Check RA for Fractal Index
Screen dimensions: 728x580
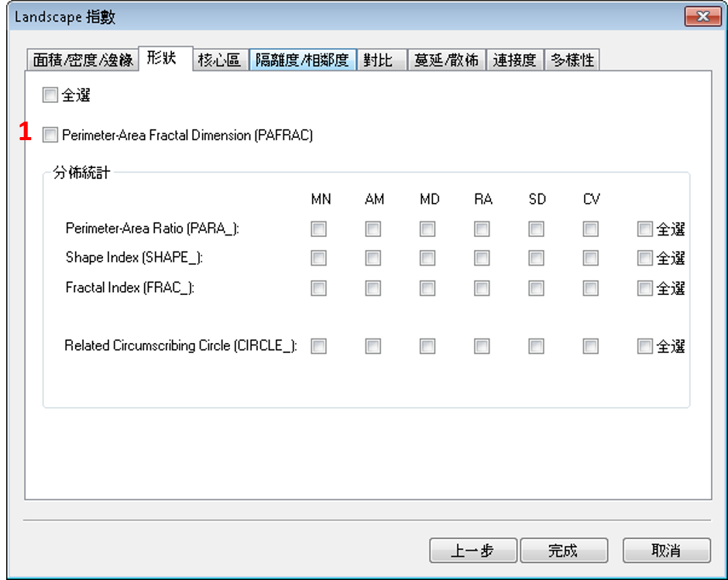point(482,288)
